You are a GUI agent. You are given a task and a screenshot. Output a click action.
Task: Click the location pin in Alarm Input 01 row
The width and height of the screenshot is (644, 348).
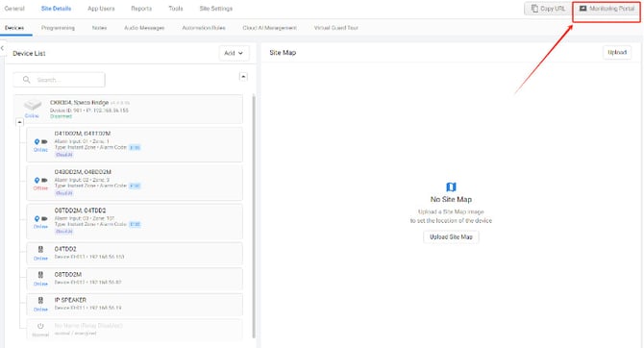37,141
